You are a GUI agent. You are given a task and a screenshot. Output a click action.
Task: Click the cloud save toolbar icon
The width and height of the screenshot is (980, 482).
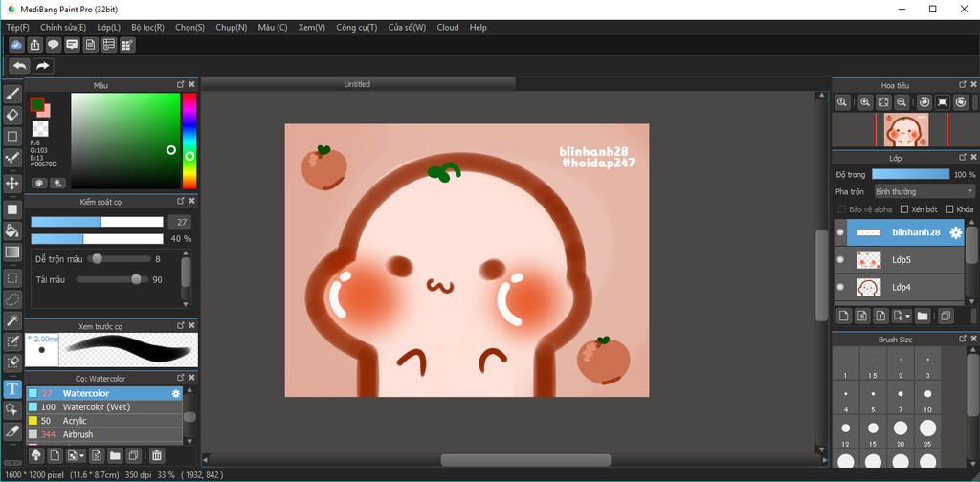[x=16, y=45]
